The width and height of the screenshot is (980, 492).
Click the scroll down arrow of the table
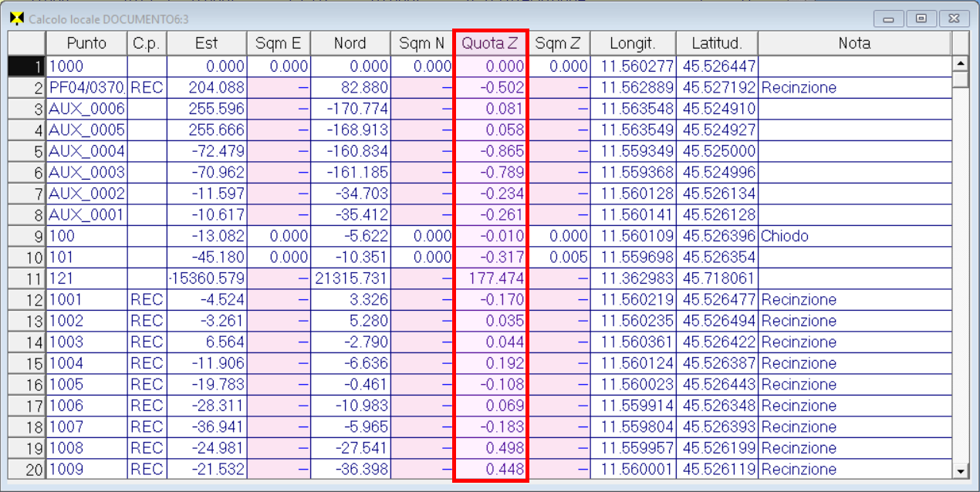(x=961, y=470)
